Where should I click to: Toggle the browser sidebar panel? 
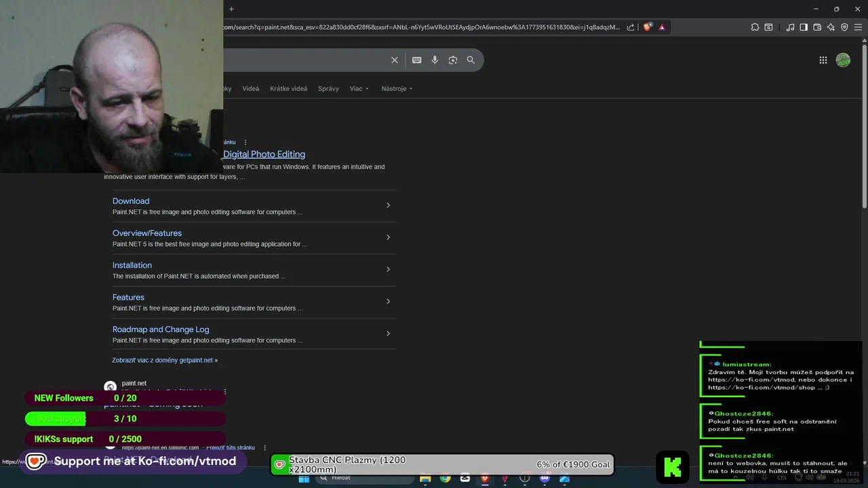coord(804,27)
